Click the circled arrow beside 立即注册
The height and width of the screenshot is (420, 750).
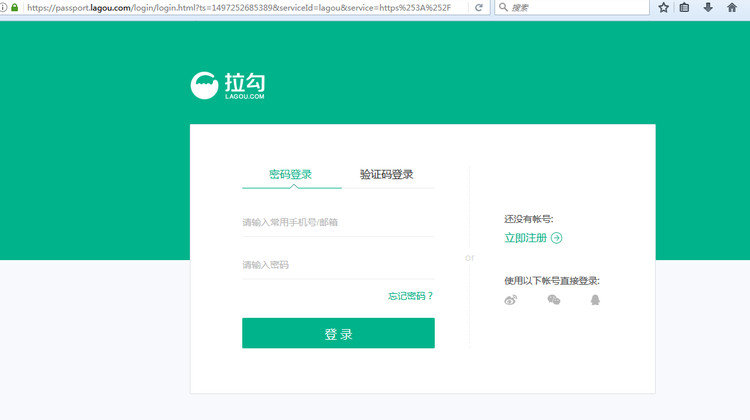(556, 238)
